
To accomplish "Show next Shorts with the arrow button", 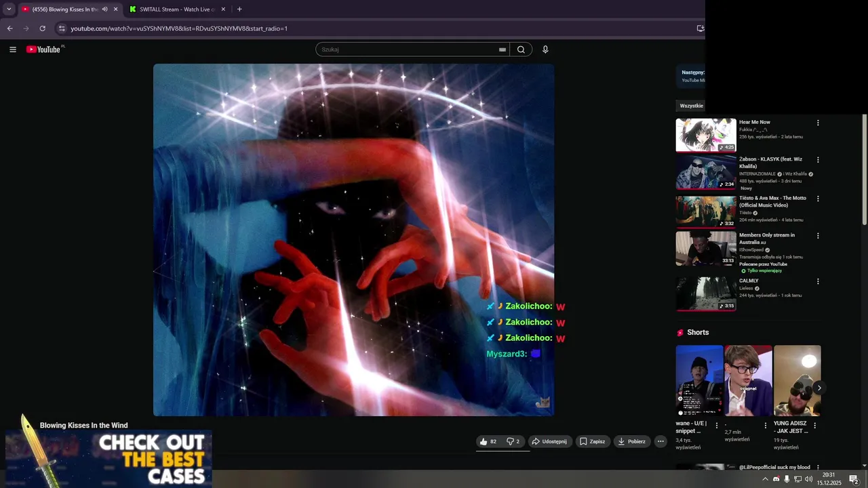I will pyautogui.click(x=818, y=388).
